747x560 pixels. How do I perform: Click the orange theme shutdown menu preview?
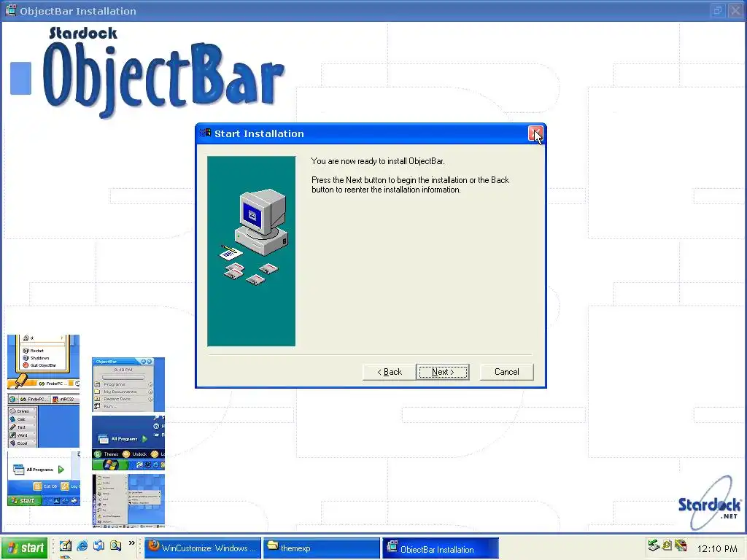(x=43, y=363)
